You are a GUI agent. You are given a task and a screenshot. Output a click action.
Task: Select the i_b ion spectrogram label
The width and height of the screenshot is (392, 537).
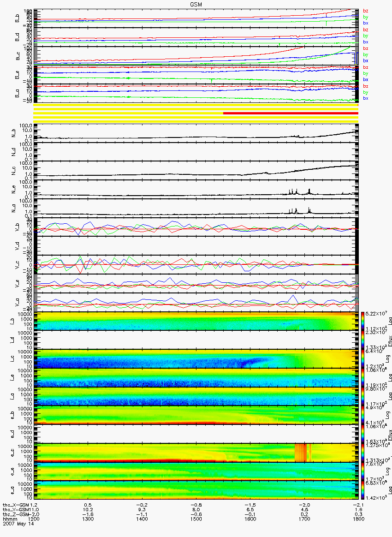12,321
